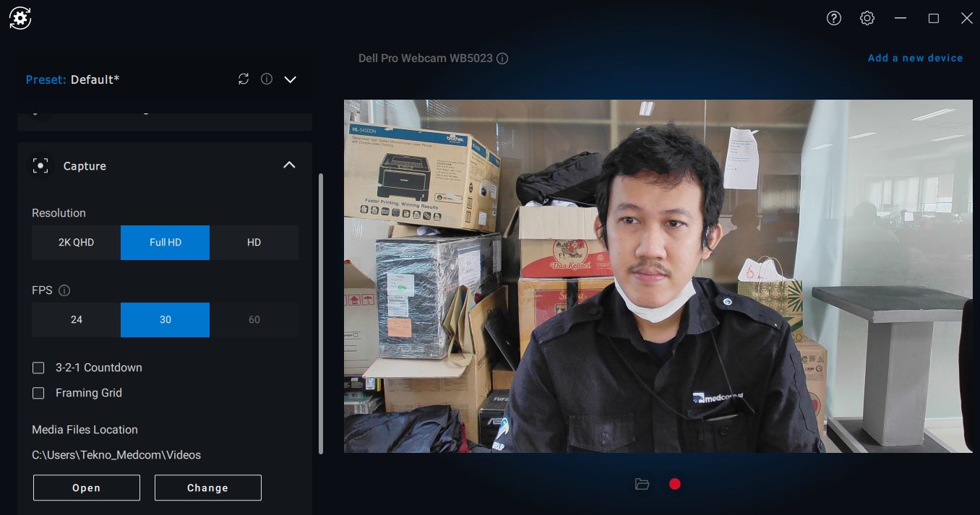Collapse the Capture section chevron
The image size is (980, 515).
289,165
